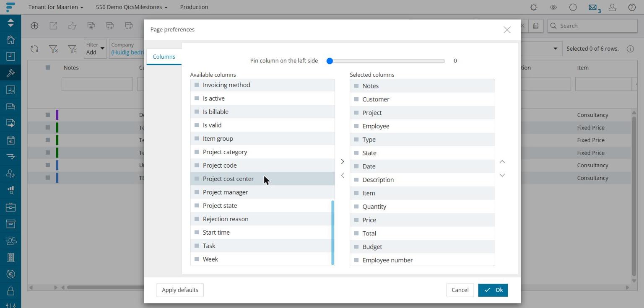This screenshot has width=644, height=308.
Task: Click the Cancel button
Action: [460, 290]
